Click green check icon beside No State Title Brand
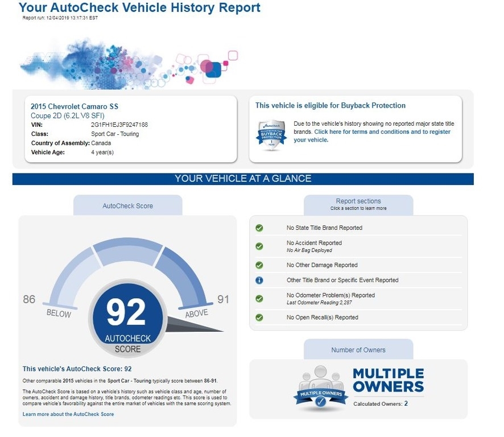 (259, 228)
